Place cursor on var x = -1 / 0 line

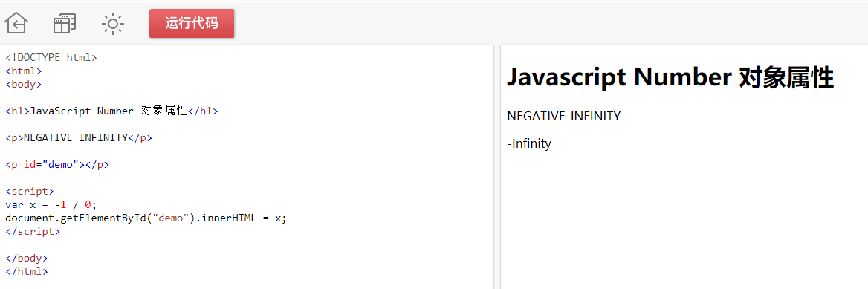tap(51, 205)
